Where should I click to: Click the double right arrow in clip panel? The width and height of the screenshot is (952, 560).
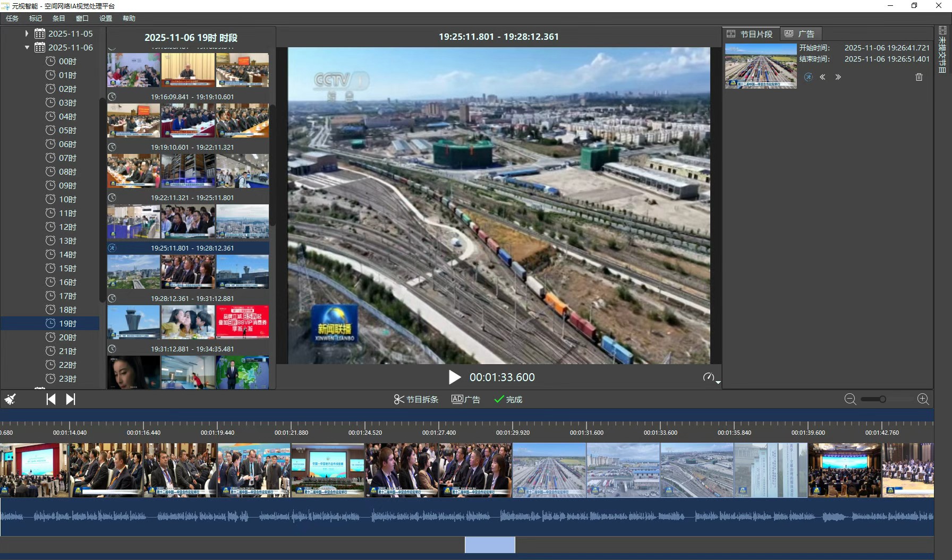click(838, 77)
